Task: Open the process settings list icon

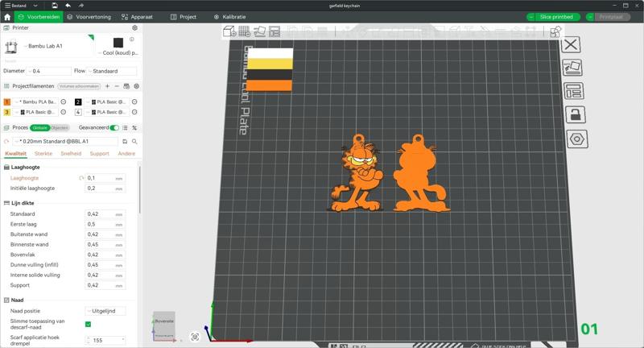Action: pos(125,128)
